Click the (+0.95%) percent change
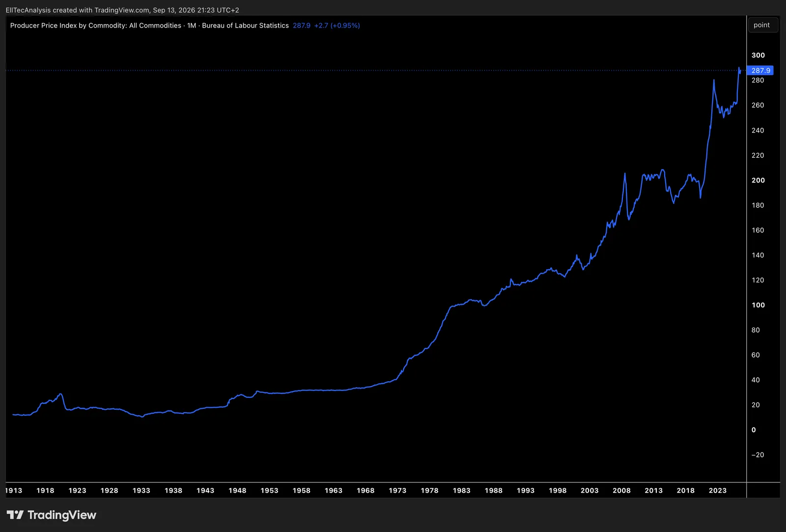Image resolution: width=786 pixels, height=532 pixels. tap(345, 26)
